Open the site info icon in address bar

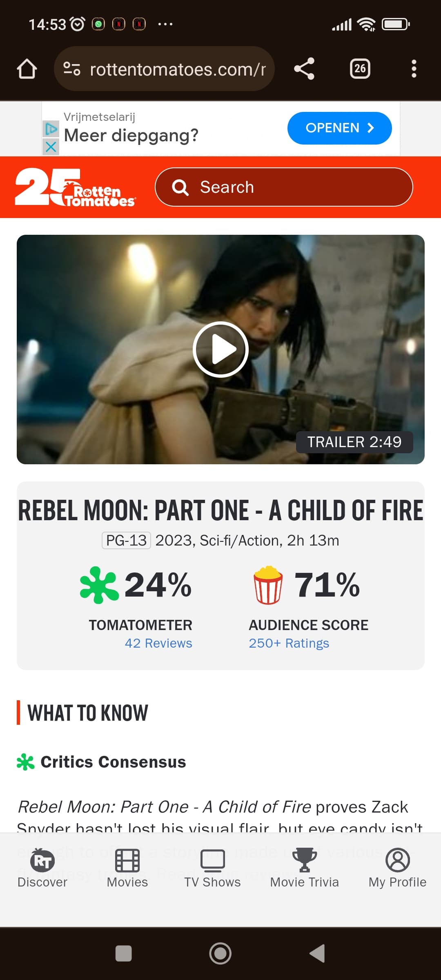72,69
